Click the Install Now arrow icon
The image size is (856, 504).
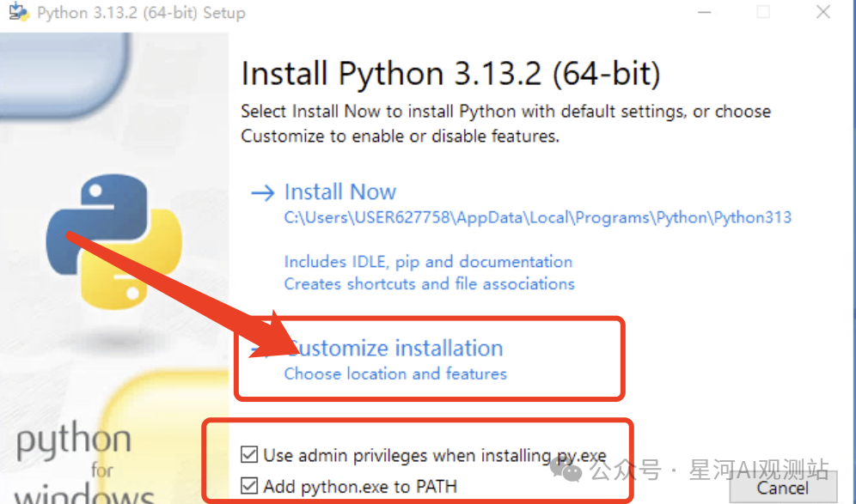263,192
